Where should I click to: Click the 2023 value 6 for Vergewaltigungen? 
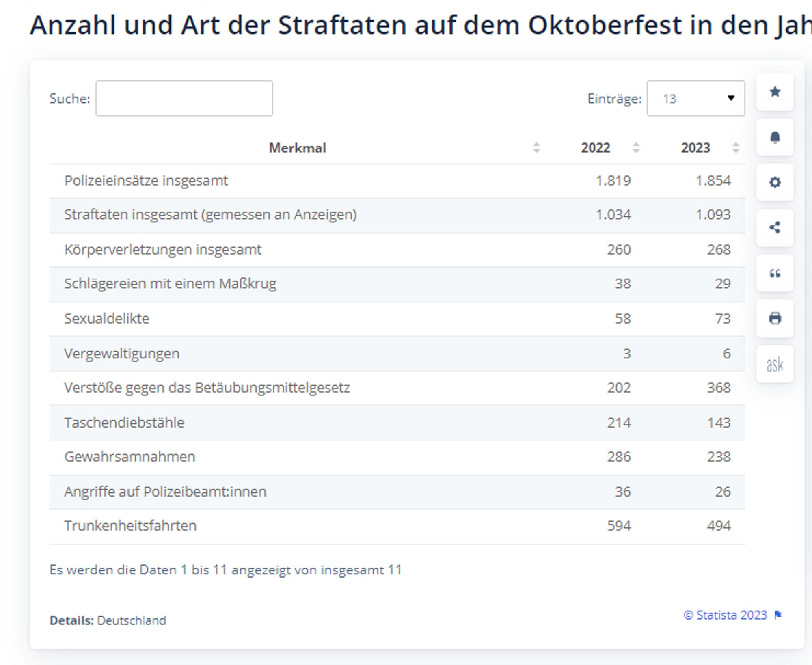[727, 354]
